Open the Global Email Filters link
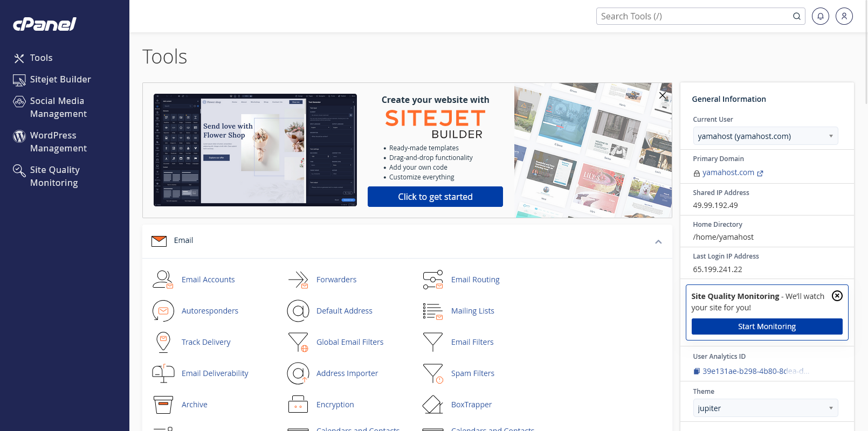The height and width of the screenshot is (431, 868). (350, 342)
